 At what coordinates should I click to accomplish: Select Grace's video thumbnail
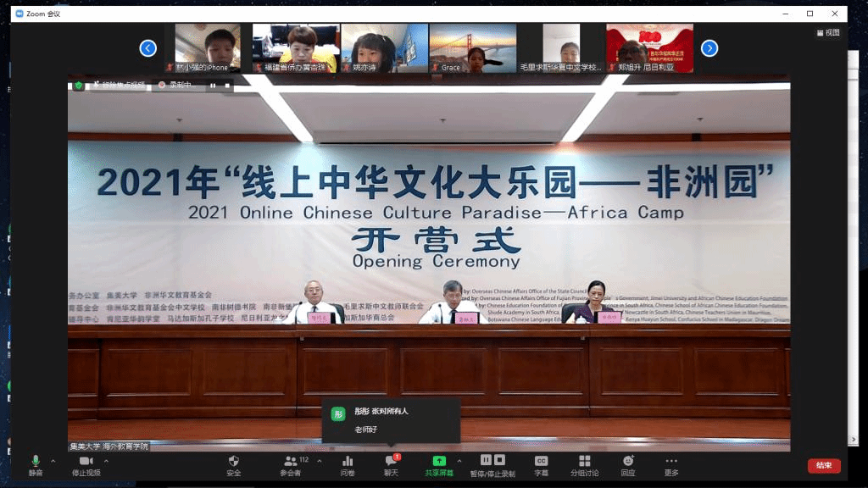pos(472,47)
